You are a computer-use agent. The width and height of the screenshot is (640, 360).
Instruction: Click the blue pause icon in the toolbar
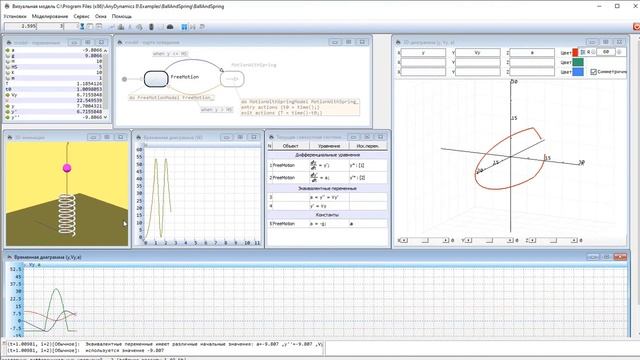184,27
